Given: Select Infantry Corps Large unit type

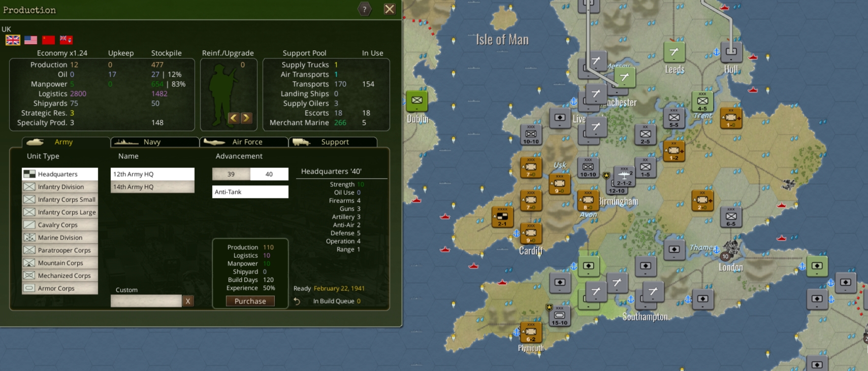Looking at the screenshot, I should (60, 212).
